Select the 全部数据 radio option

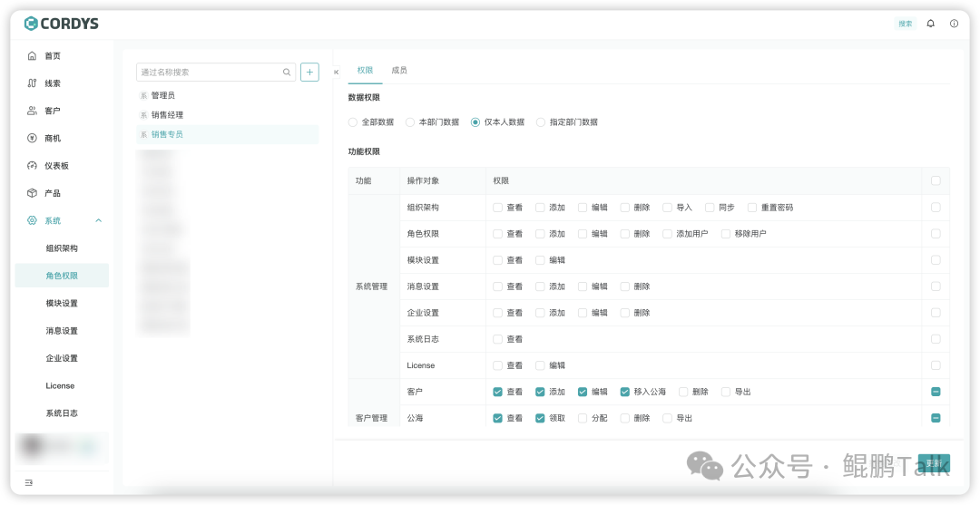[x=352, y=122]
